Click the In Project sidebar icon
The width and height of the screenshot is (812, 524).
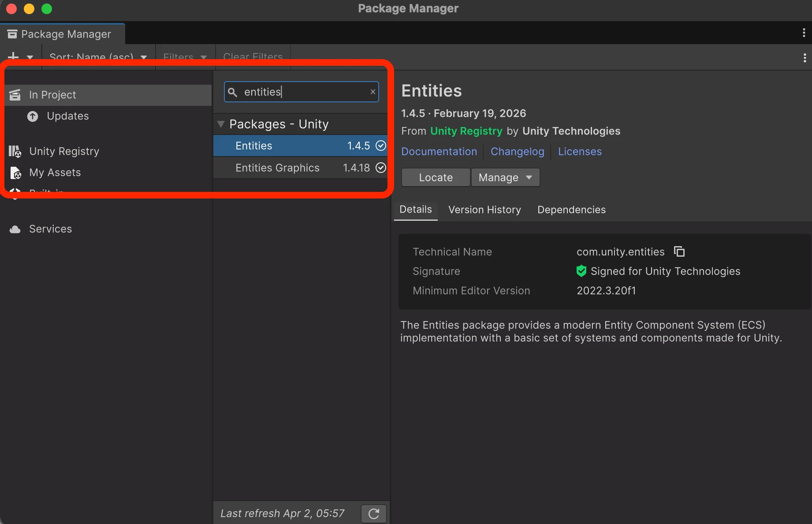coord(15,95)
